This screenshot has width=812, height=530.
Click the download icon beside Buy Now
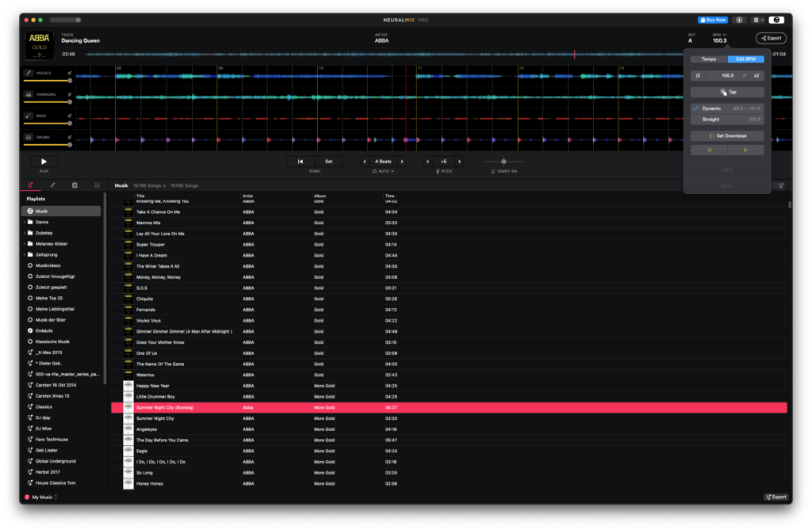pos(740,20)
